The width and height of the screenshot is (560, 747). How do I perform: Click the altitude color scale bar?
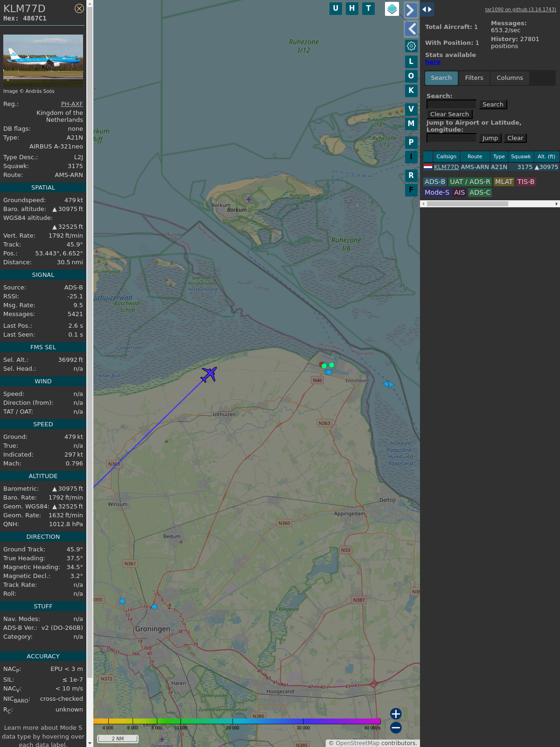pos(237,721)
